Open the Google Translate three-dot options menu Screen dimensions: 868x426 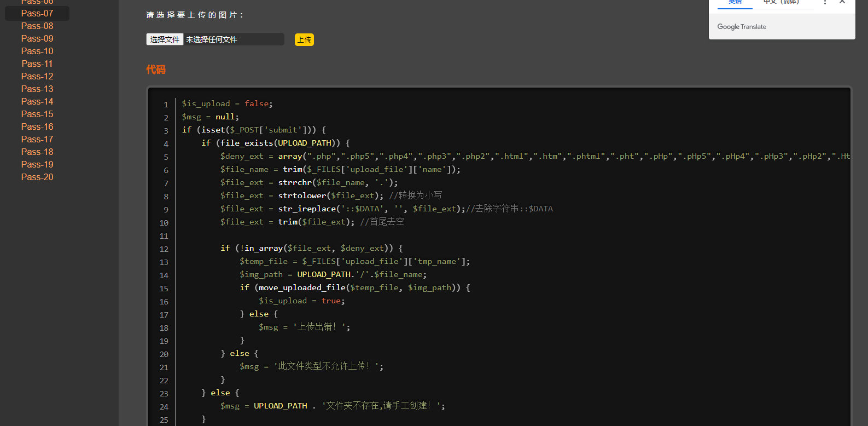(825, 2)
